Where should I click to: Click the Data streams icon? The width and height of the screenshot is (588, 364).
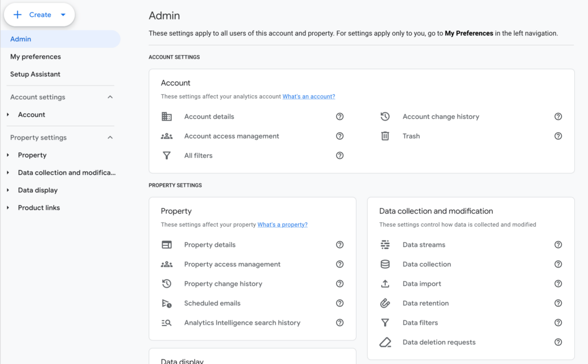pos(385,245)
